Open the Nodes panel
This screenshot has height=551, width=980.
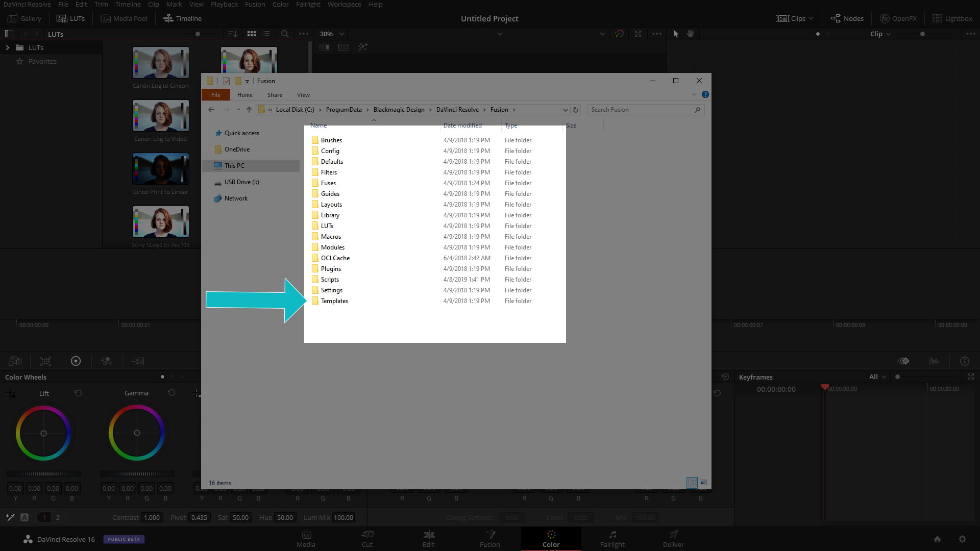pos(847,18)
